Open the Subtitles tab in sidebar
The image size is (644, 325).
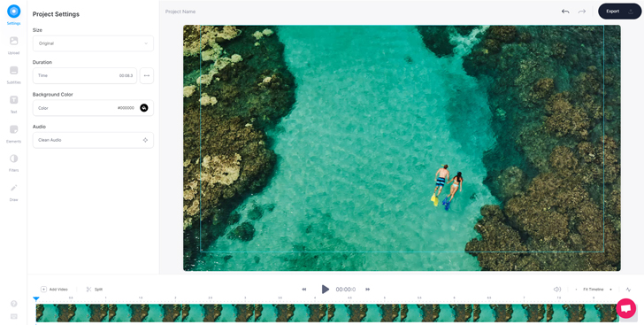pyautogui.click(x=13, y=74)
